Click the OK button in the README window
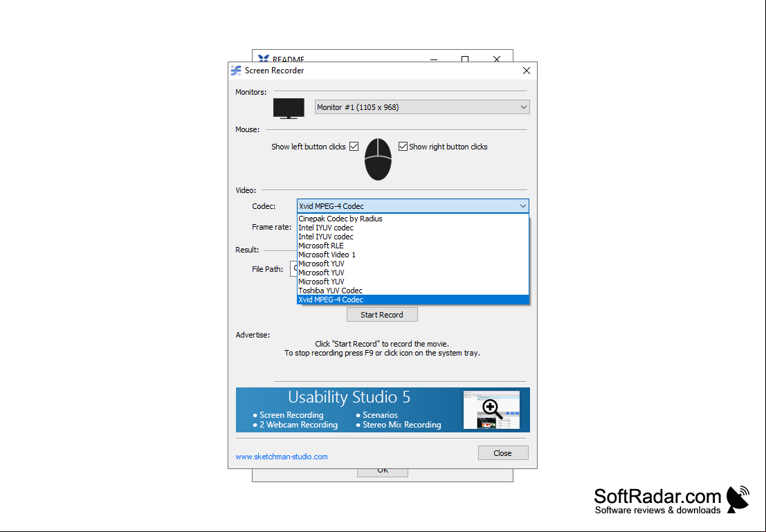This screenshot has width=766, height=532. pyautogui.click(x=383, y=473)
